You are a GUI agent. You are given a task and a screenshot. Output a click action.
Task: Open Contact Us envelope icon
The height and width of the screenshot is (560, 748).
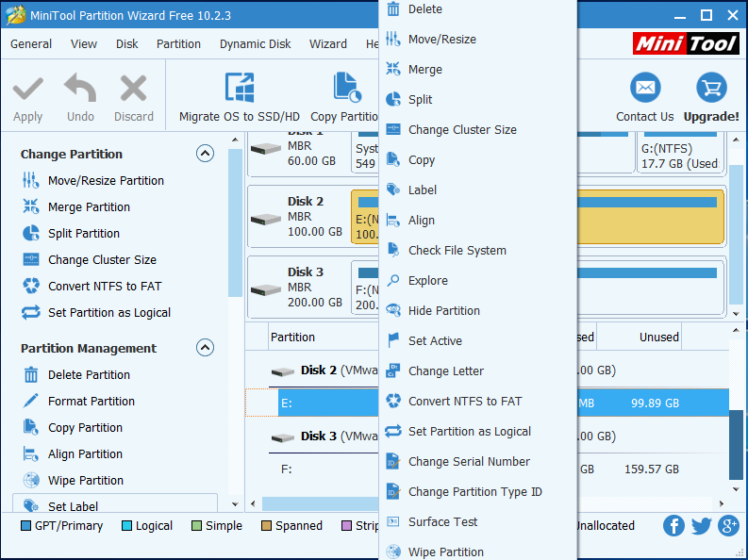point(645,88)
